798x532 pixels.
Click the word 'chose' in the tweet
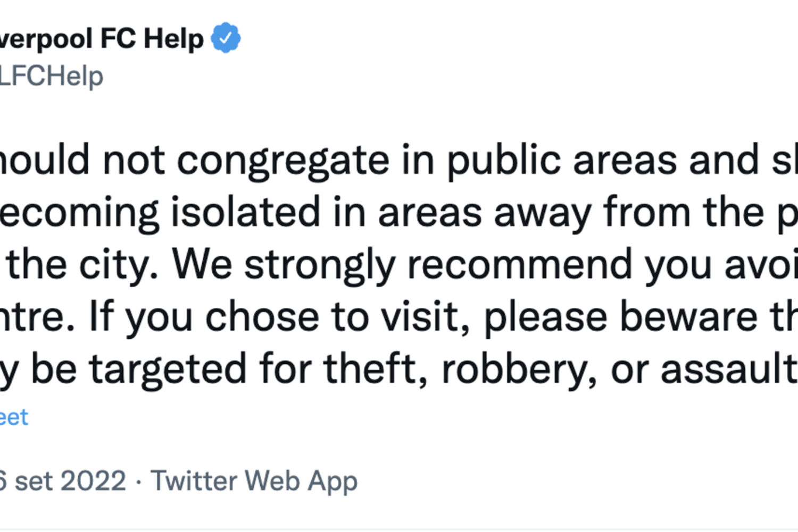click(262, 317)
